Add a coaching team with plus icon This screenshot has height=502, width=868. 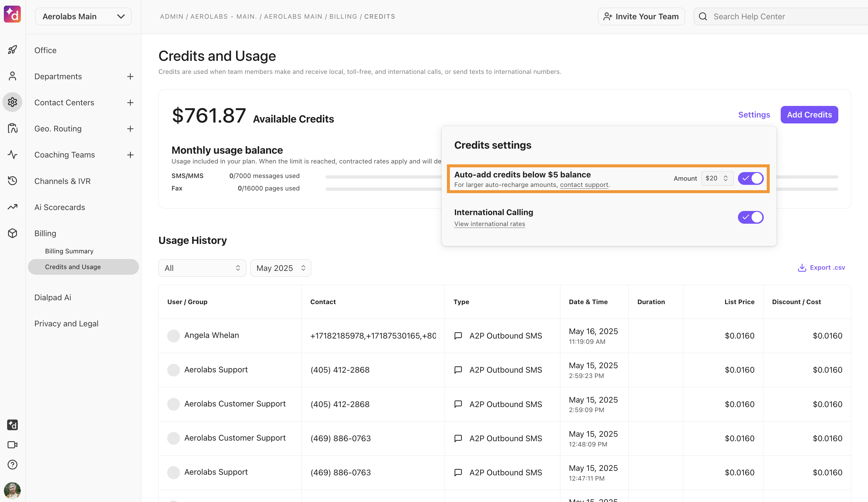(x=130, y=155)
